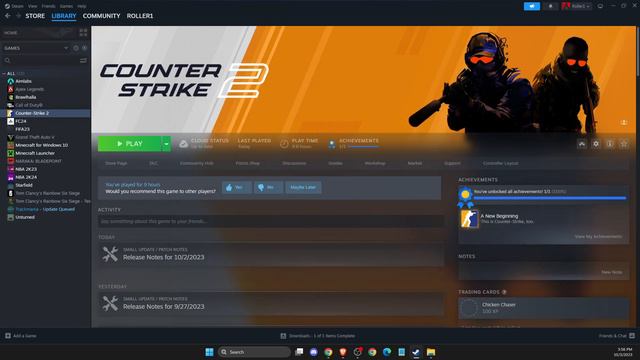Click View My Achievements link

(x=598, y=237)
